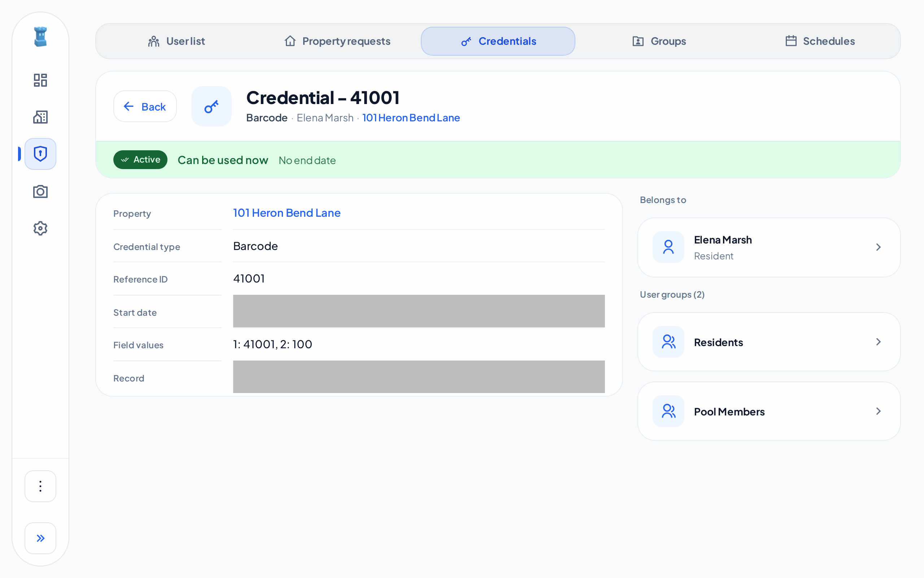Click the Elena Marsh name in the Belongs to card
The image size is (924, 578).
coord(723,240)
